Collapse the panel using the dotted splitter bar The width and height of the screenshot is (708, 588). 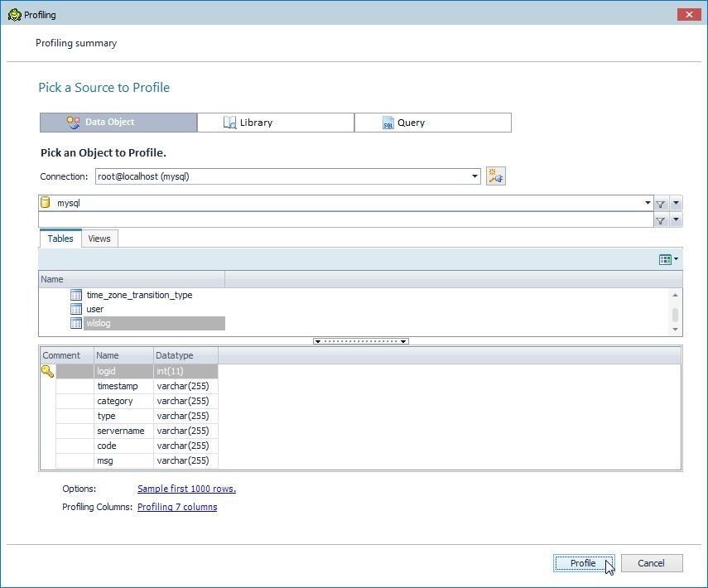point(361,341)
